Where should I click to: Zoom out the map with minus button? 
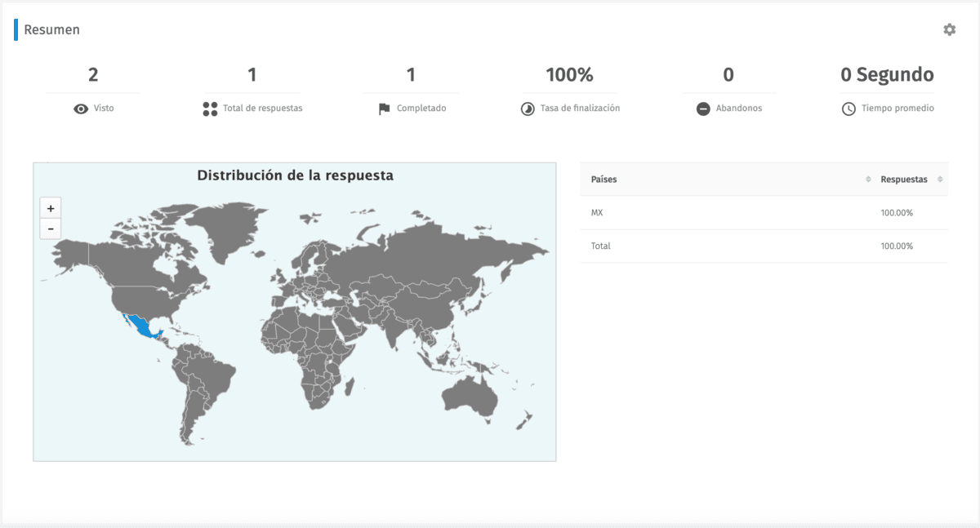pyautogui.click(x=51, y=229)
